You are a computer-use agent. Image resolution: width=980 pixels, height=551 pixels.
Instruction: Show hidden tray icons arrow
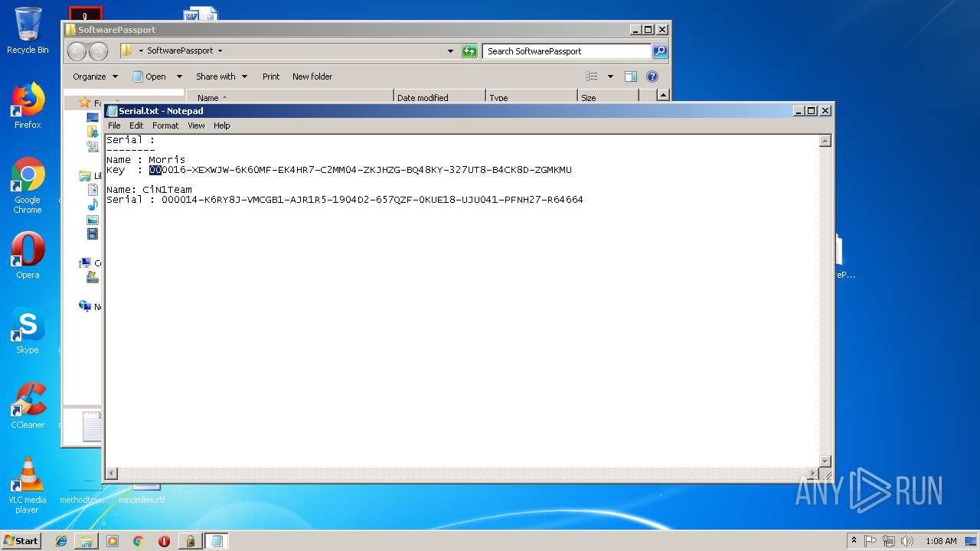tap(854, 541)
